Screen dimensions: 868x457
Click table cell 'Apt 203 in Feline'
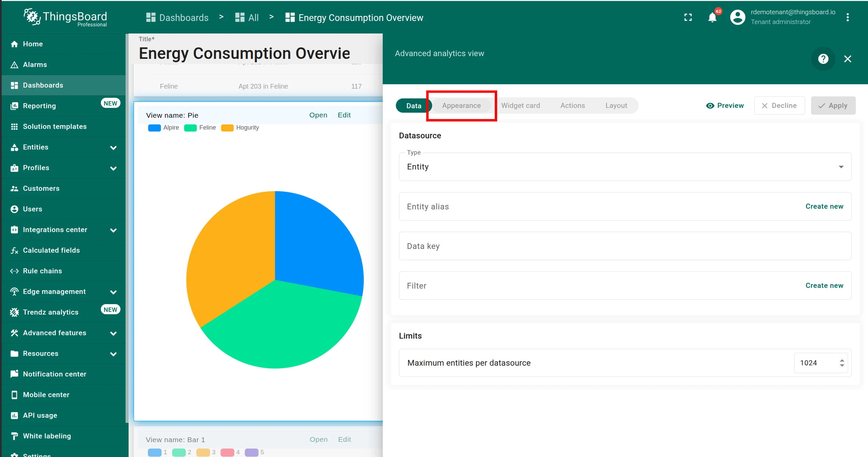point(263,86)
